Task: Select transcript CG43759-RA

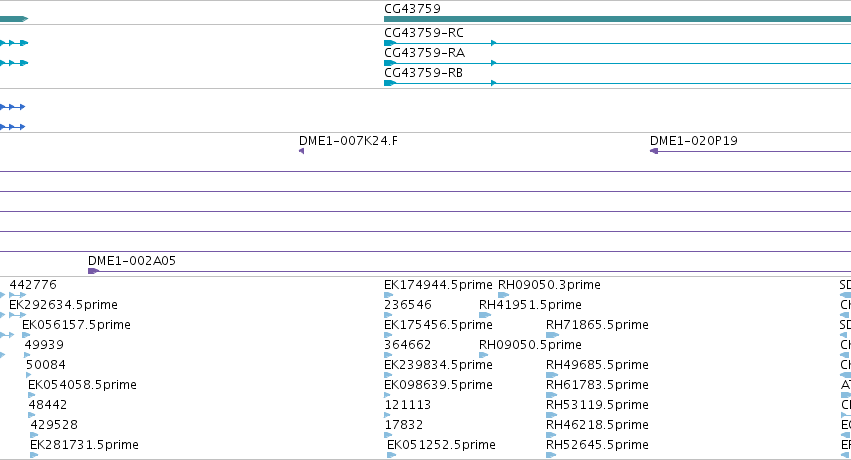Action: tap(424, 53)
